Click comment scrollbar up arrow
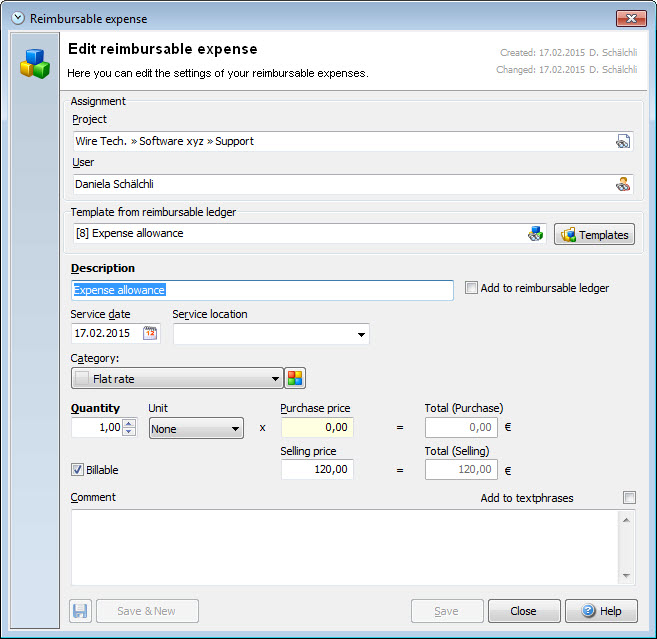 626,520
